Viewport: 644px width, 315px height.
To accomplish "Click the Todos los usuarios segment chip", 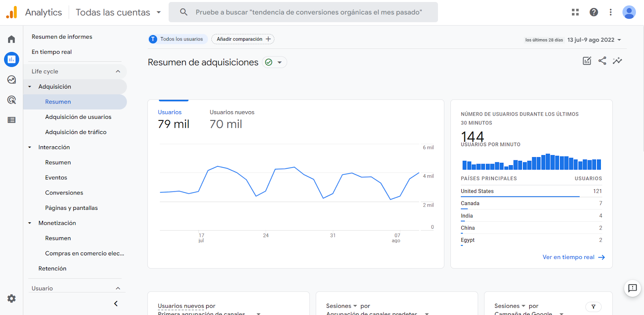I will click(178, 39).
